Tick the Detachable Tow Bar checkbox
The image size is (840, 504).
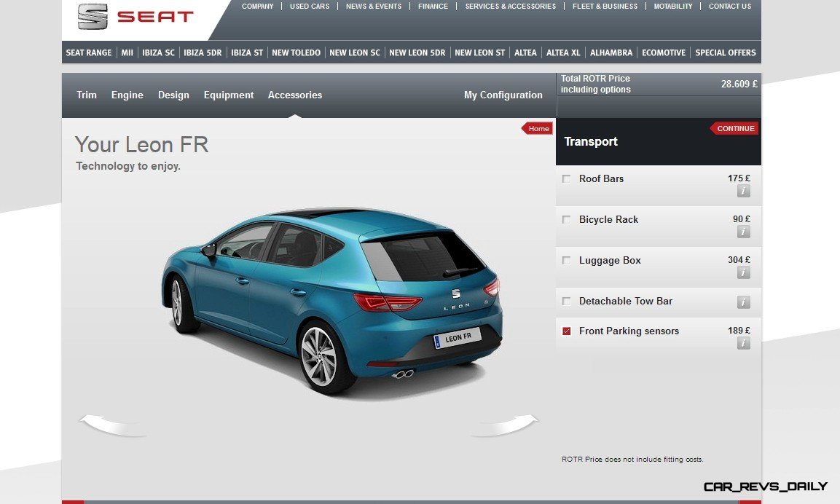[566, 301]
